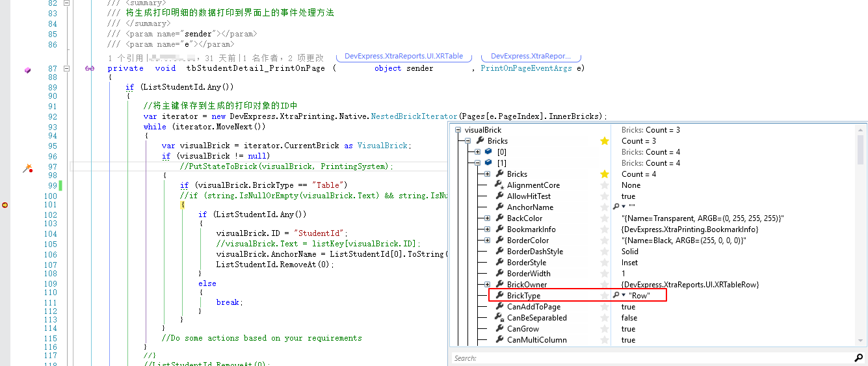Click the '1 个引用' CodeLens reference link

tap(126, 58)
